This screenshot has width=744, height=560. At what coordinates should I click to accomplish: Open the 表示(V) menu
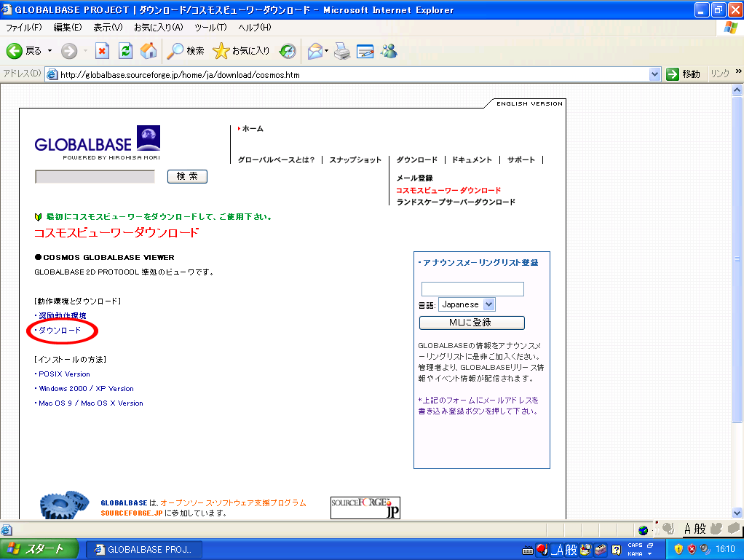click(x=108, y=28)
